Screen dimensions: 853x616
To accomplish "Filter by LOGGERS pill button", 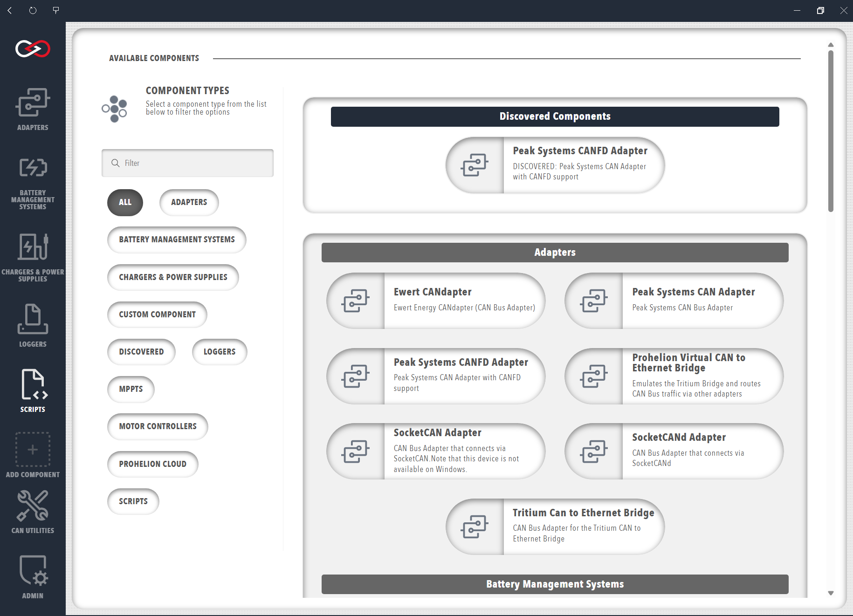I will 220,352.
